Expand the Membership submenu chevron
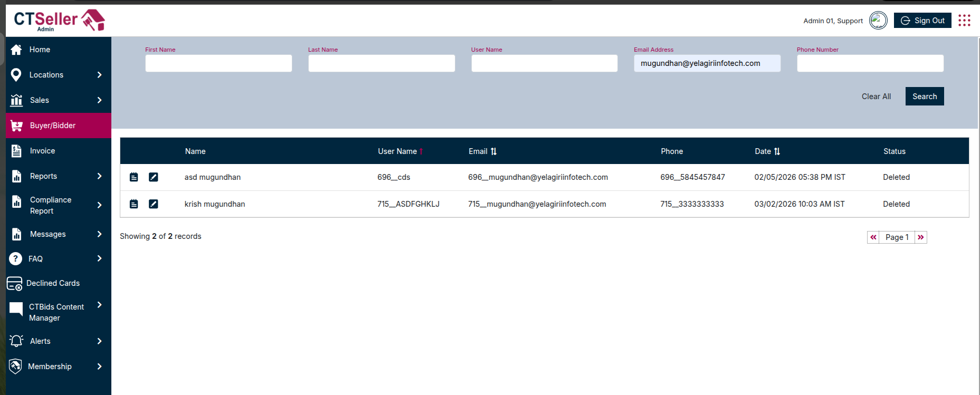The image size is (980, 395). tap(99, 367)
